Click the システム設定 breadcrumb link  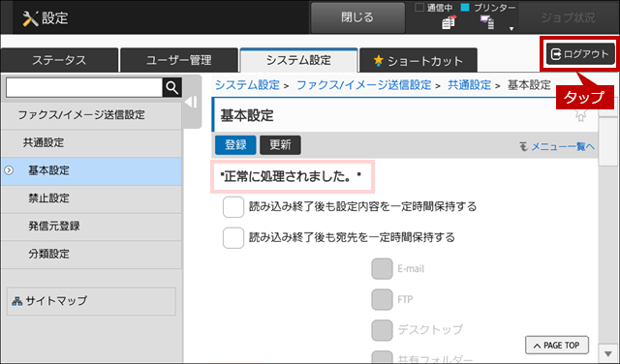[247, 85]
